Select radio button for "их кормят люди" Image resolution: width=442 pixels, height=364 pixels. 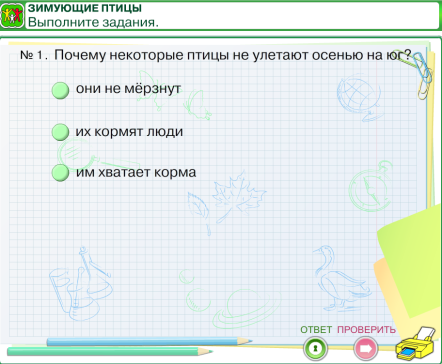pos(60,132)
